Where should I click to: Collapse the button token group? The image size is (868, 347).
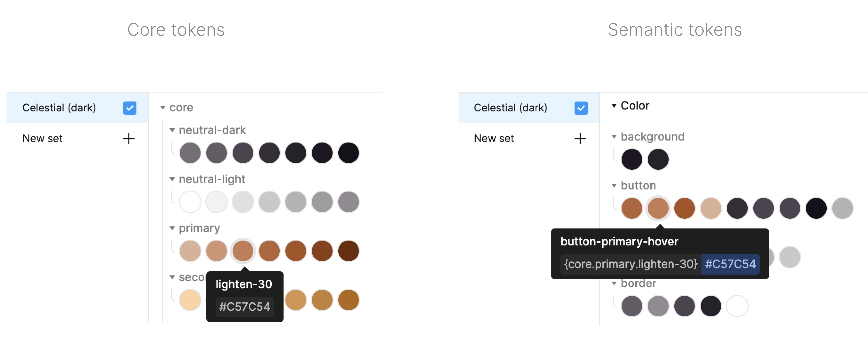[x=614, y=185]
